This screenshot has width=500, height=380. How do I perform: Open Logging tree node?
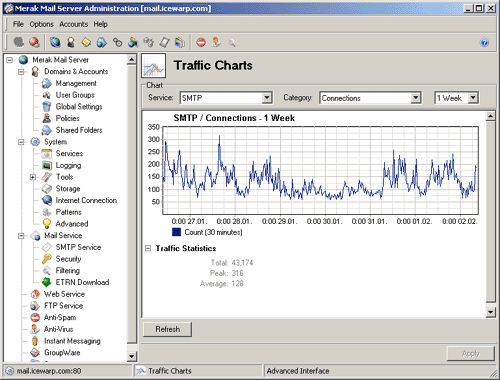pos(68,165)
